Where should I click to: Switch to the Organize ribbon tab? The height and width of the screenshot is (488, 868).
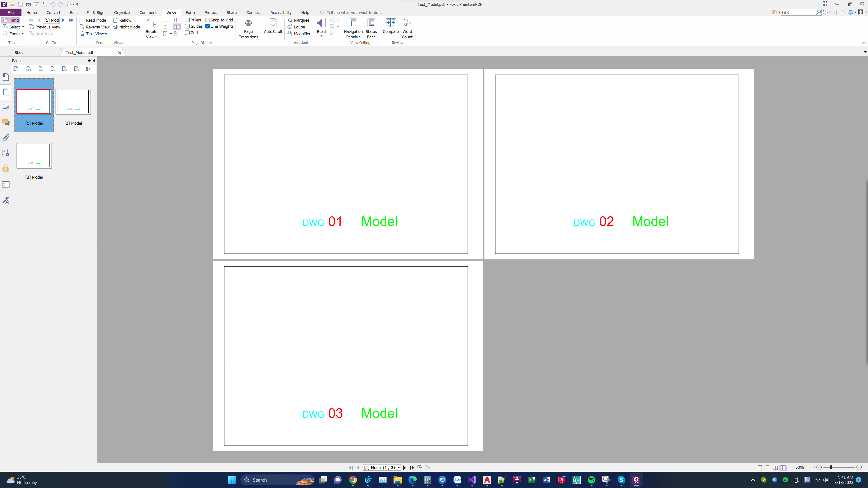coord(122,12)
